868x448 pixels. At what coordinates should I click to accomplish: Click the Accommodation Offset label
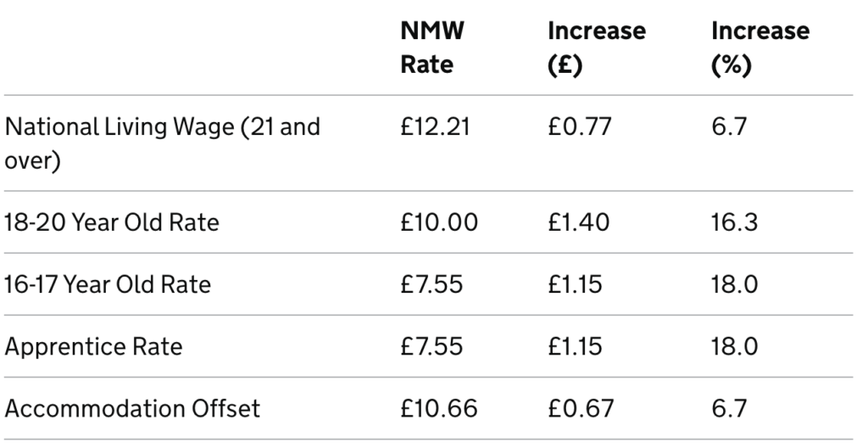point(132,408)
